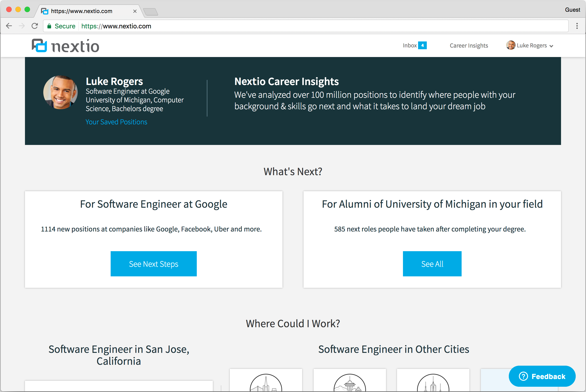Reload the page with refresh icon
This screenshot has height=392, width=586.
35,26
